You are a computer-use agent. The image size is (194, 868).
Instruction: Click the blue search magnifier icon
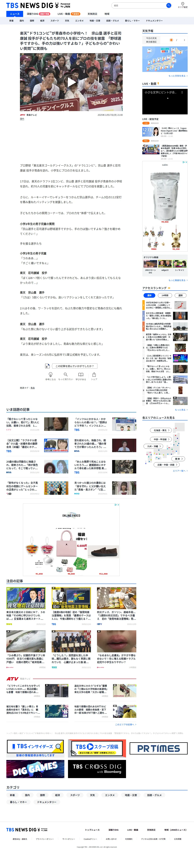coord(168,5)
